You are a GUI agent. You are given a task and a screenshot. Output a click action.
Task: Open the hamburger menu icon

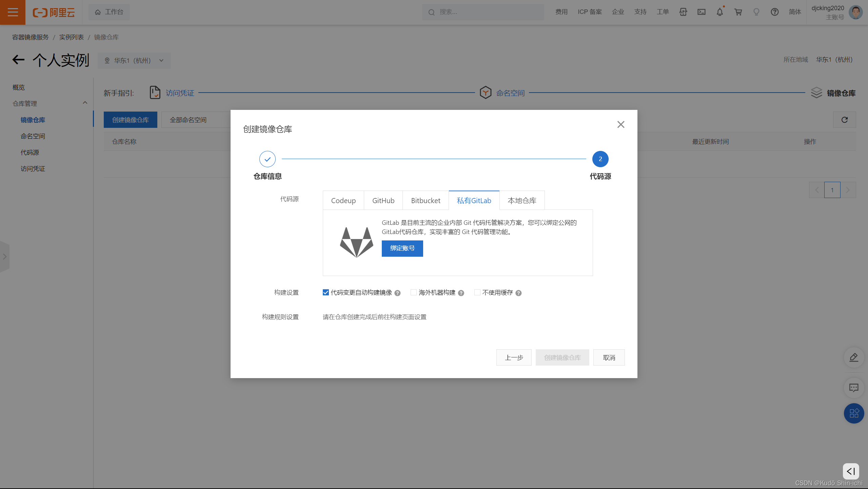tap(13, 12)
